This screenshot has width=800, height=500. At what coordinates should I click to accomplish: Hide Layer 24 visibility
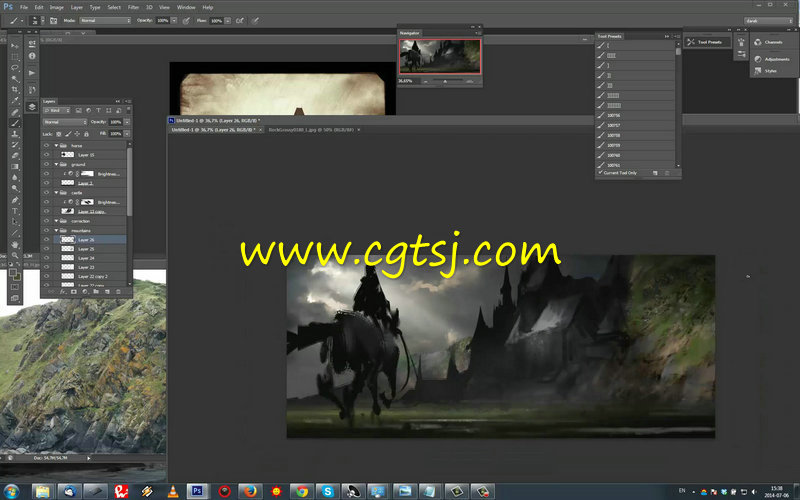pyautogui.click(x=46, y=258)
